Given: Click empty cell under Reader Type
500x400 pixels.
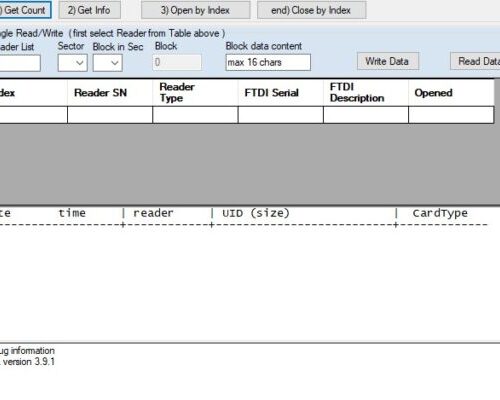Looking at the screenshot, I should pyautogui.click(x=195, y=115).
